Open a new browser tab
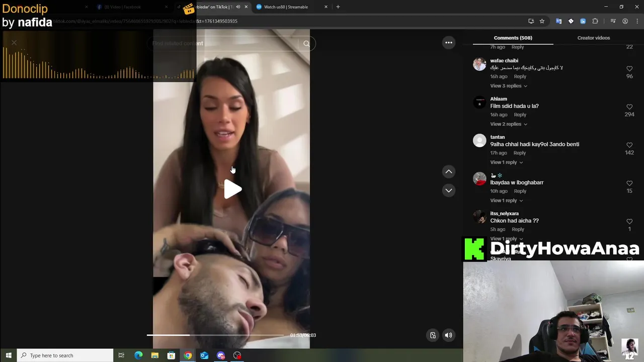 coord(338,7)
